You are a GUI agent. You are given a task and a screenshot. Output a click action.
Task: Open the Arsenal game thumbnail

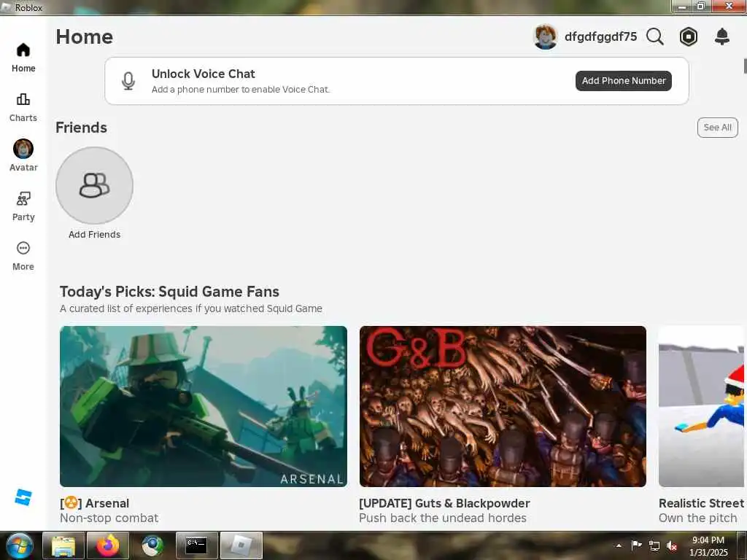tap(204, 406)
